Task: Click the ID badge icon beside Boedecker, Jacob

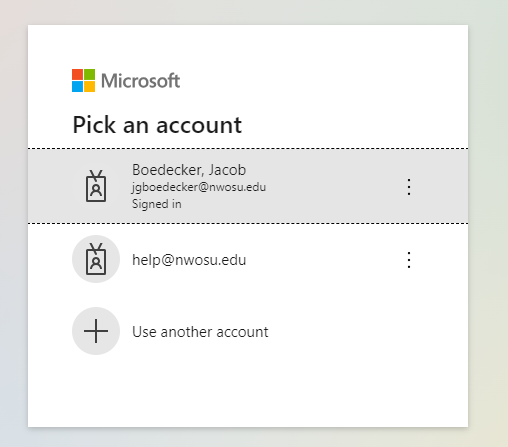Action: (x=96, y=186)
